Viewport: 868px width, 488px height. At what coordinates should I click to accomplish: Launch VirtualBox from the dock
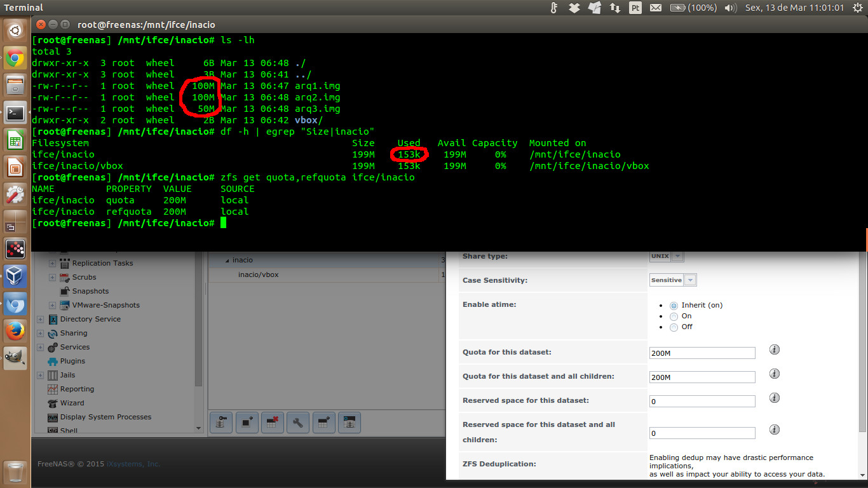tap(15, 276)
